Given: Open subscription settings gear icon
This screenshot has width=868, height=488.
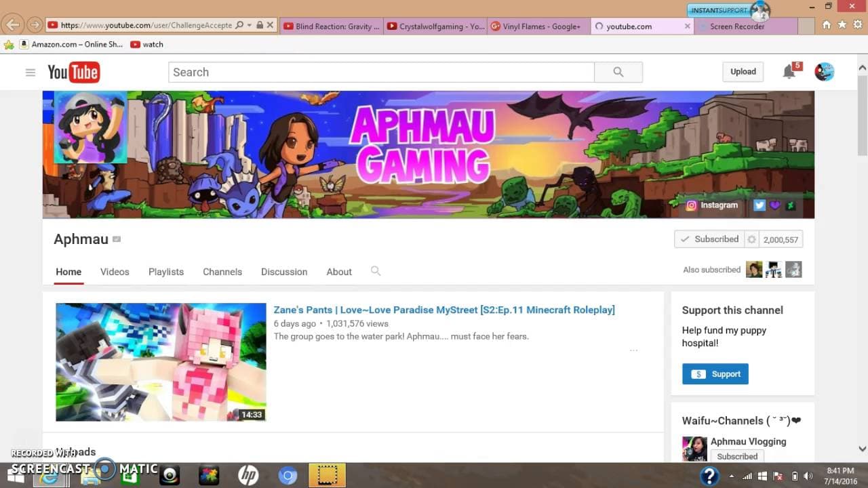Looking at the screenshot, I should coord(751,239).
